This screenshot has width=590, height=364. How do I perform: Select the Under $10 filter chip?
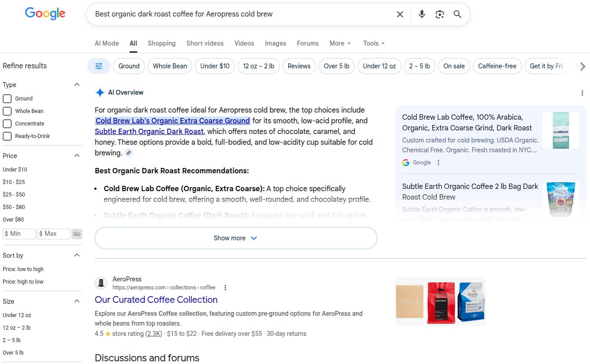coord(215,66)
